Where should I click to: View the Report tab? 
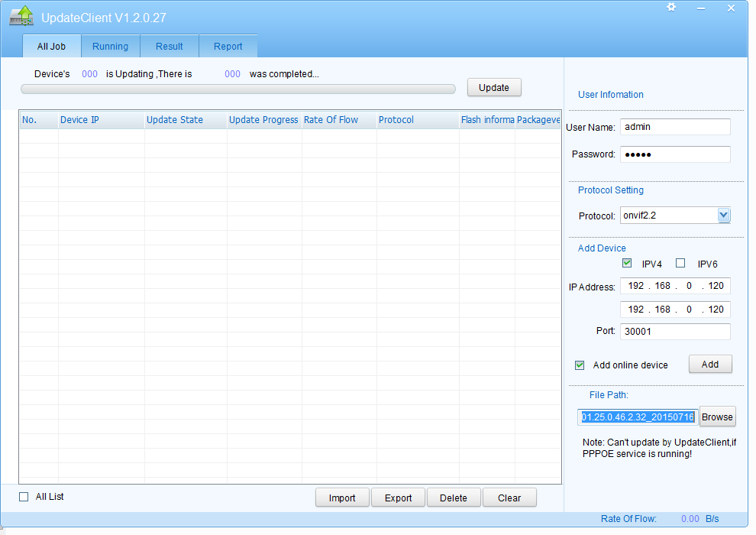coord(228,47)
